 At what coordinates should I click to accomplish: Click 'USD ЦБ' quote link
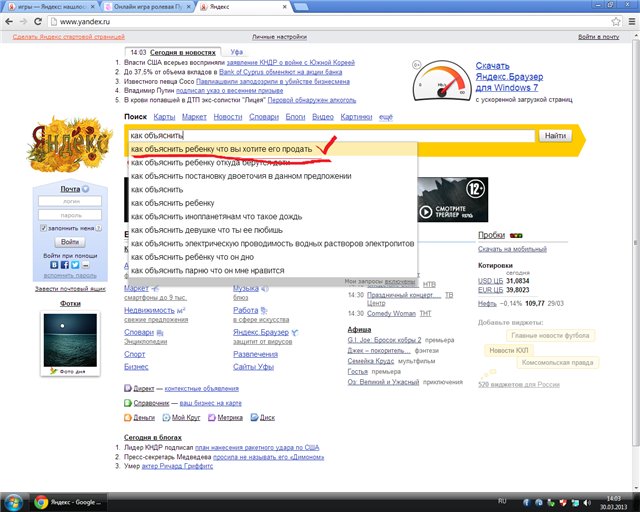coord(490,281)
